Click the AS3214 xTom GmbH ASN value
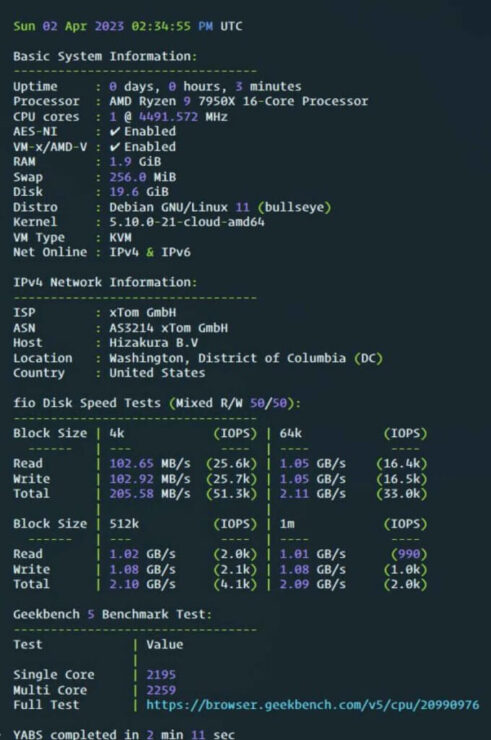491x740 pixels. [169, 328]
